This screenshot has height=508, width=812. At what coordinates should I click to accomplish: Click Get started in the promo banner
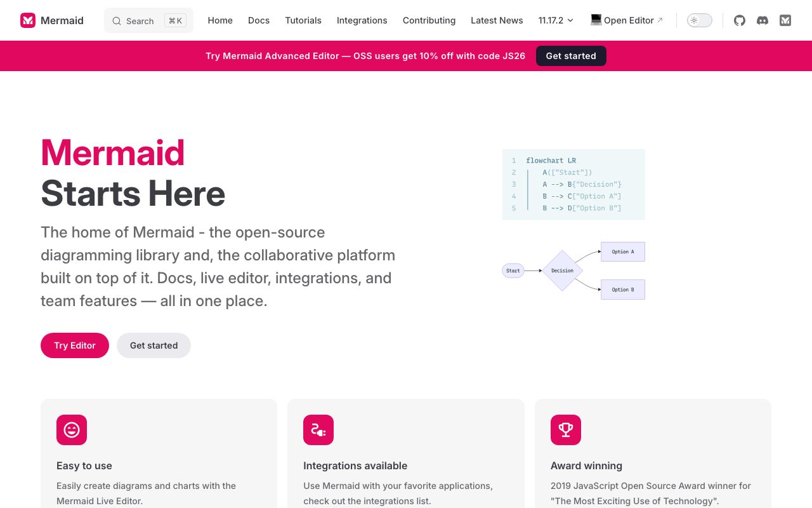point(571,56)
